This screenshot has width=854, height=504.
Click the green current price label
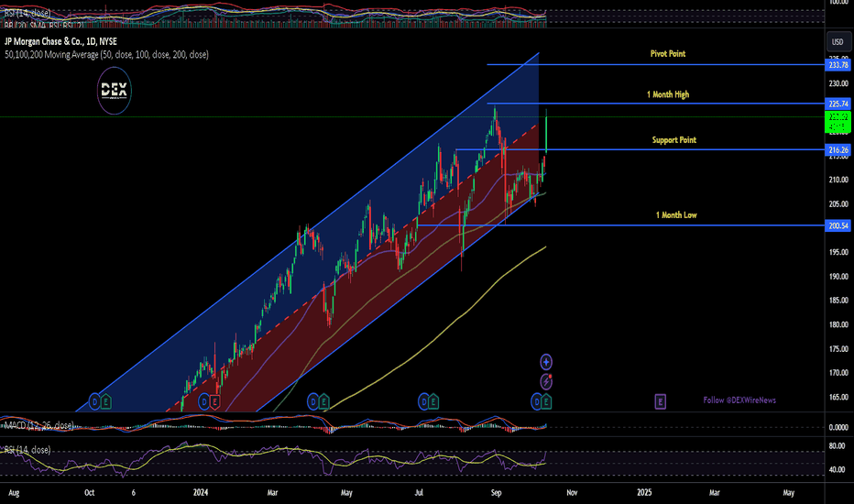click(838, 122)
